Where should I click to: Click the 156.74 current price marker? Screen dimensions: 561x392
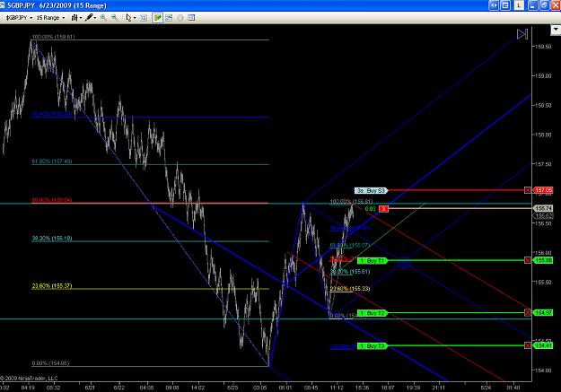click(x=543, y=208)
